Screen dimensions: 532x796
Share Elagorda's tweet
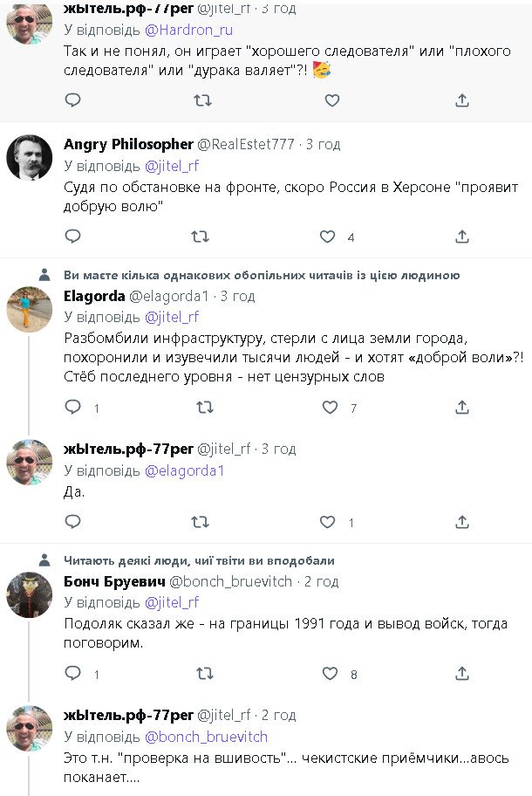(x=462, y=408)
